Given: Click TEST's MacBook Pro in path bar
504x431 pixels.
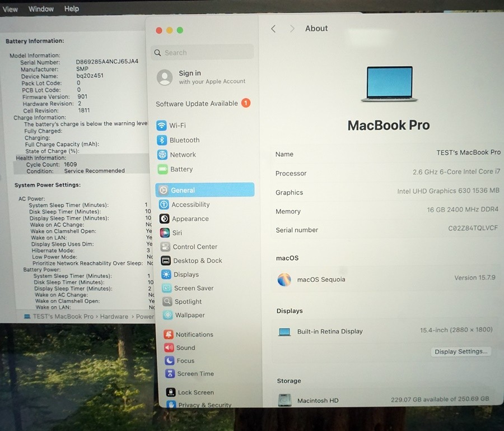Looking at the screenshot, I should tap(63, 317).
